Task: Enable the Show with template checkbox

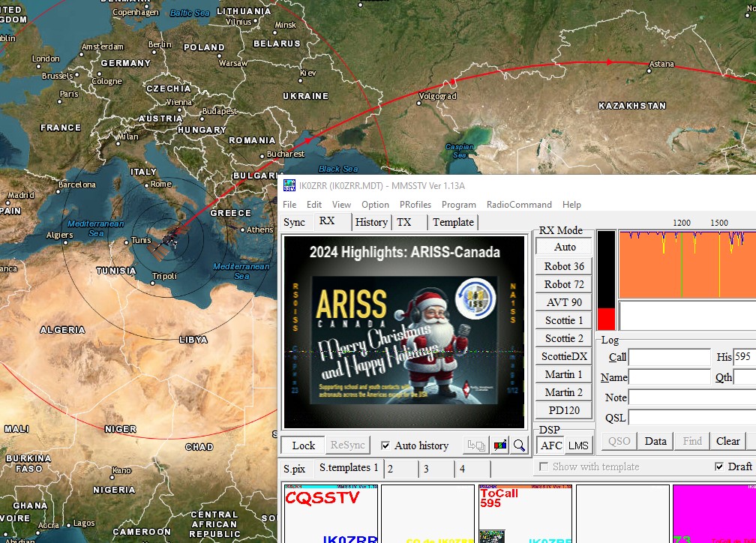Action: tap(544, 466)
